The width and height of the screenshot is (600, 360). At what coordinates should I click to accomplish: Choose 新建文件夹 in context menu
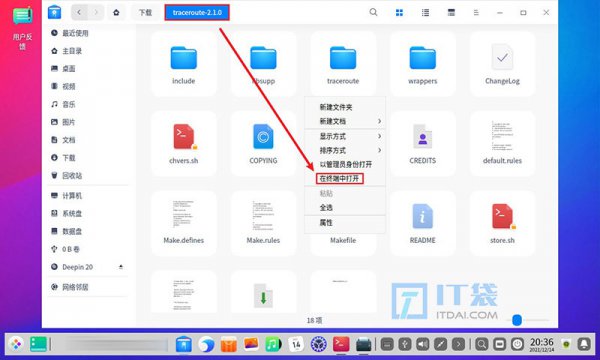click(345, 107)
